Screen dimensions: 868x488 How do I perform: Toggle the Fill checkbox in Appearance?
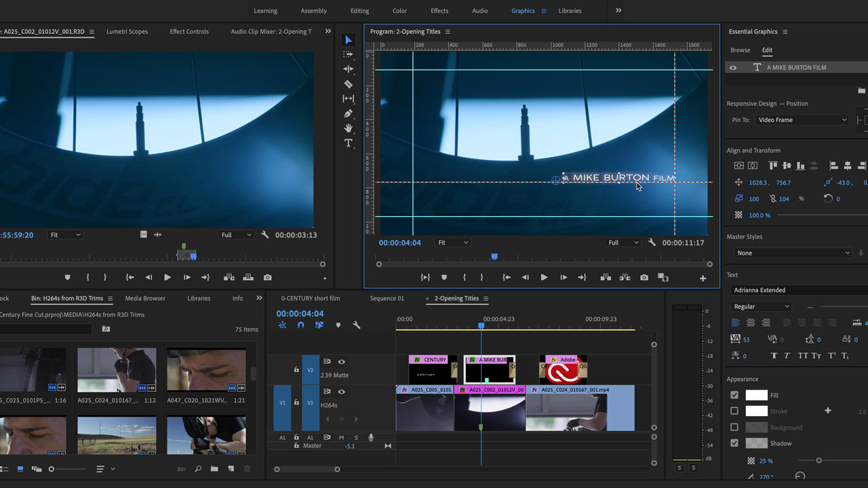pos(734,395)
